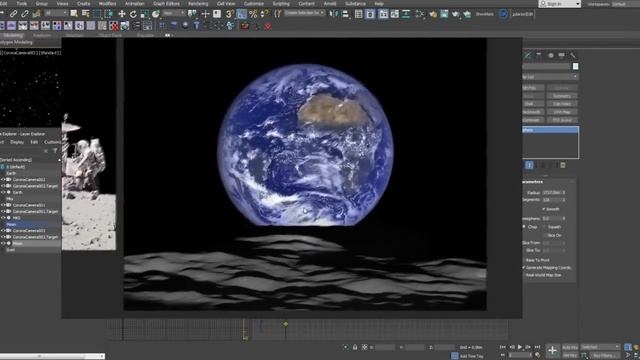
Task: Click the yellow keyframe marker on timeline
Action: click(286, 324)
